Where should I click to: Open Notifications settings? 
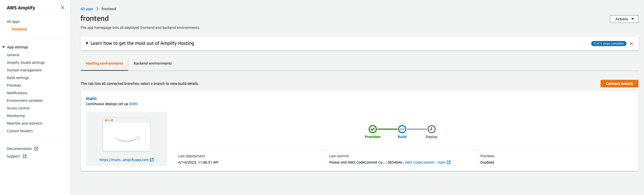point(17,93)
